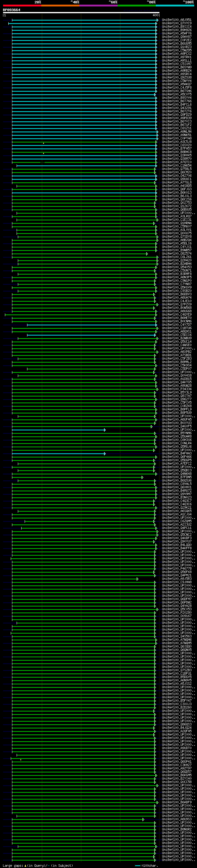The height and width of the screenshot is (868, 197).
Task: Click hit label UniRef100_Q86QS3
Action: (x=177, y=724)
